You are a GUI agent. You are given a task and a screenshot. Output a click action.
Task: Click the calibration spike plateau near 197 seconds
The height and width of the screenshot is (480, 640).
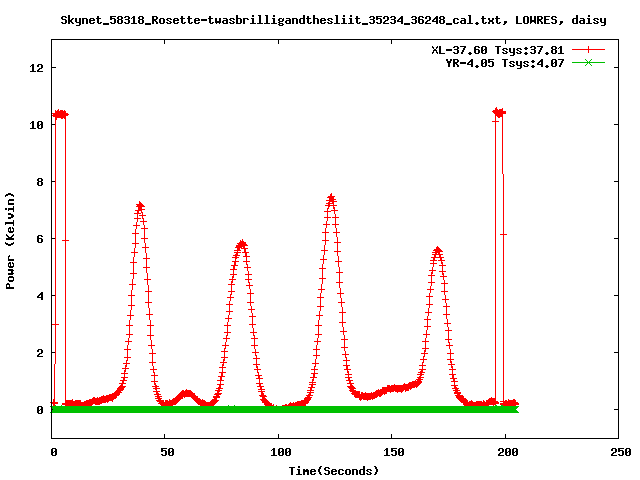point(499,112)
